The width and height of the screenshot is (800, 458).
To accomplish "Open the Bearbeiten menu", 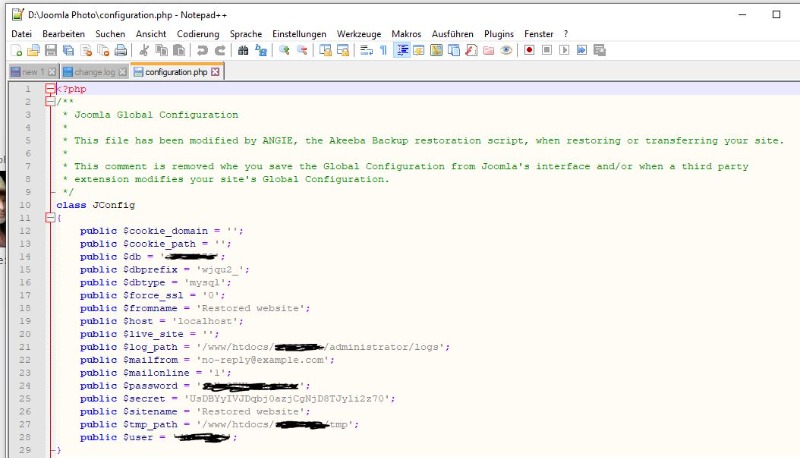I will click(64, 34).
